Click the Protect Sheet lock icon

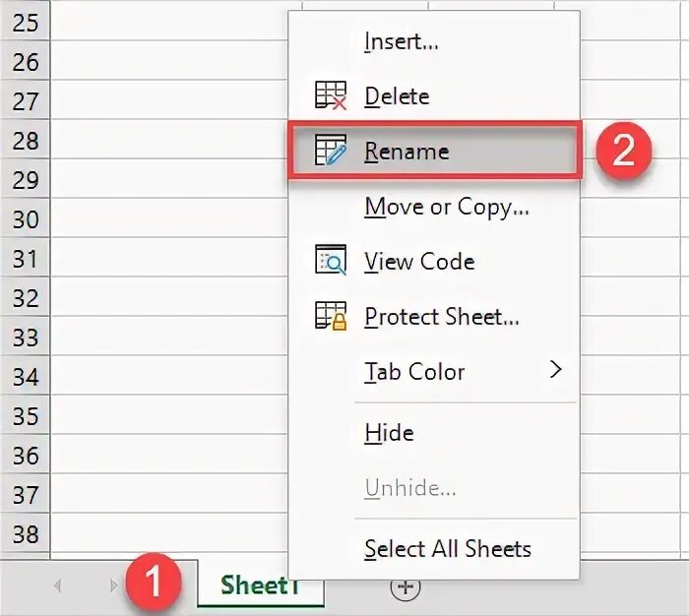pyautogui.click(x=330, y=316)
